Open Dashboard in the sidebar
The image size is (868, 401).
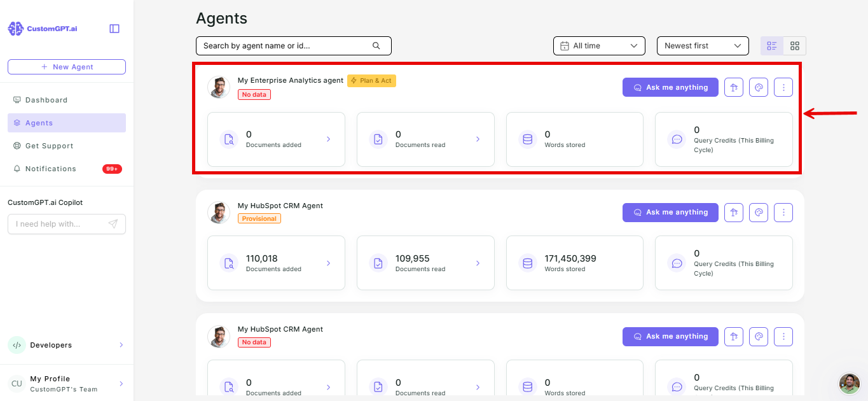(x=67, y=100)
